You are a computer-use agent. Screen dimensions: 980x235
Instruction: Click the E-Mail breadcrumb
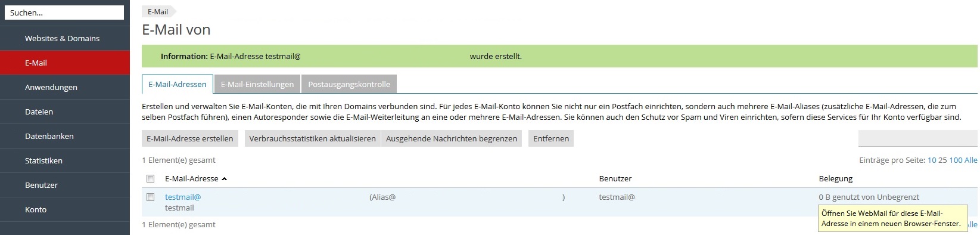tap(158, 11)
